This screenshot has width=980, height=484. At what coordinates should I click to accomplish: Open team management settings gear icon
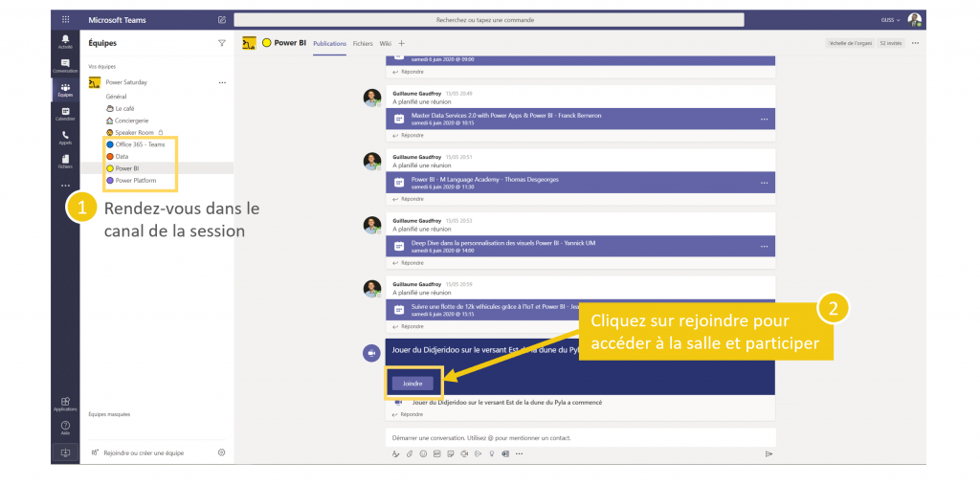(x=221, y=452)
